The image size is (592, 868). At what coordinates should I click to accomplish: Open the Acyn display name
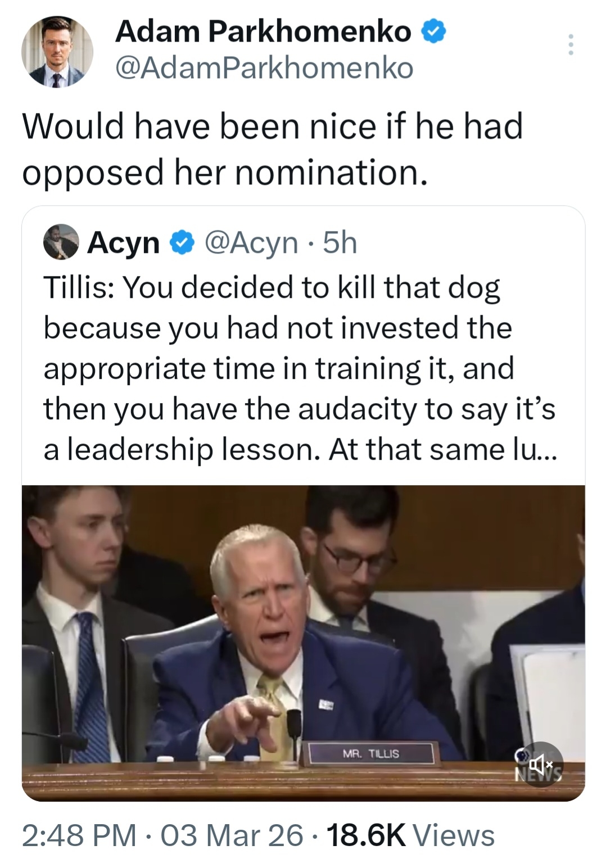123,243
